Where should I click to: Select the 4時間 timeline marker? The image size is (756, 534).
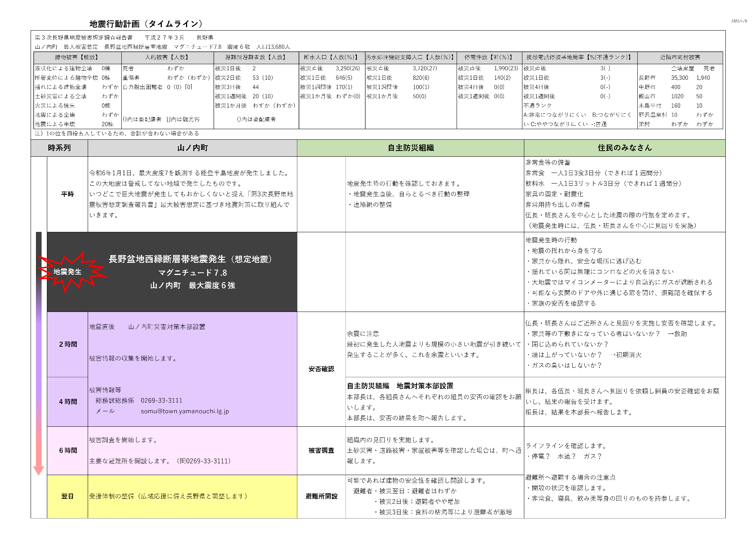click(x=68, y=401)
